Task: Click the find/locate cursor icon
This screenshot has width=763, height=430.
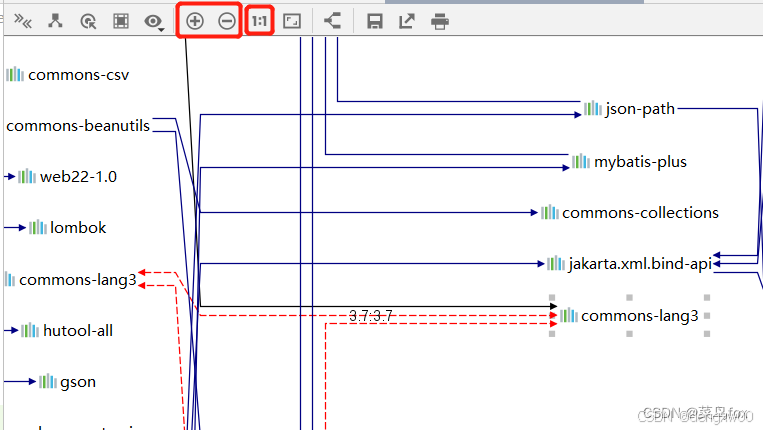Action: (88, 21)
